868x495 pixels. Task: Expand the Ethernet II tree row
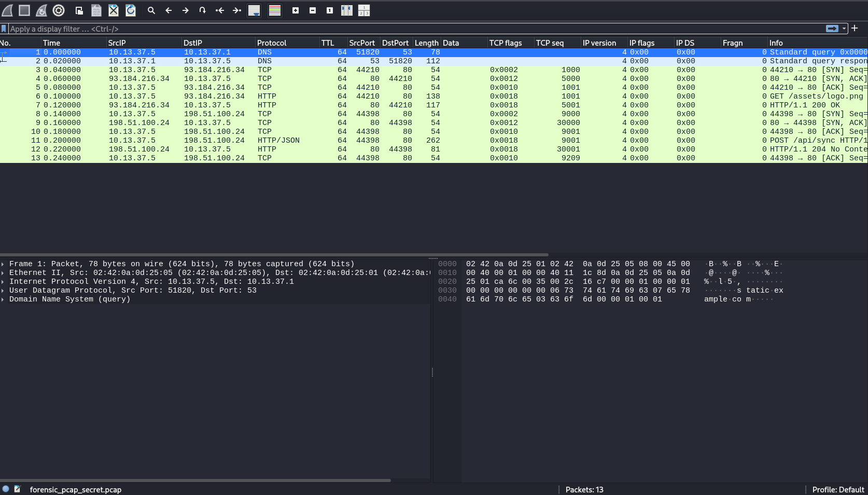click(3, 273)
